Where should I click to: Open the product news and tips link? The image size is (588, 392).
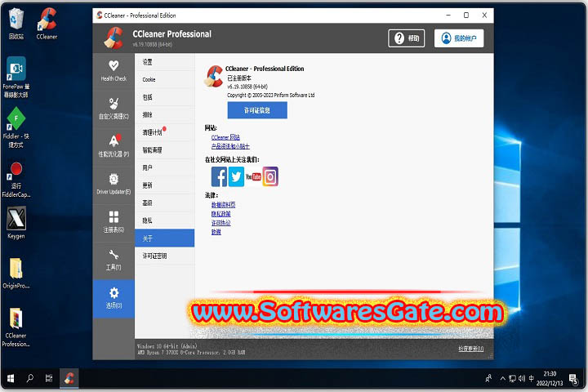click(230, 146)
